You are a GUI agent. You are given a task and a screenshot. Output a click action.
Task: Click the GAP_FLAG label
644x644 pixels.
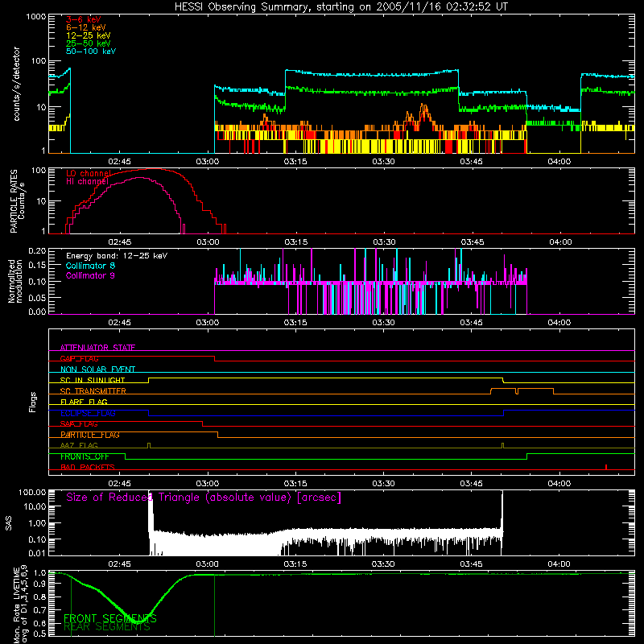[79, 358]
